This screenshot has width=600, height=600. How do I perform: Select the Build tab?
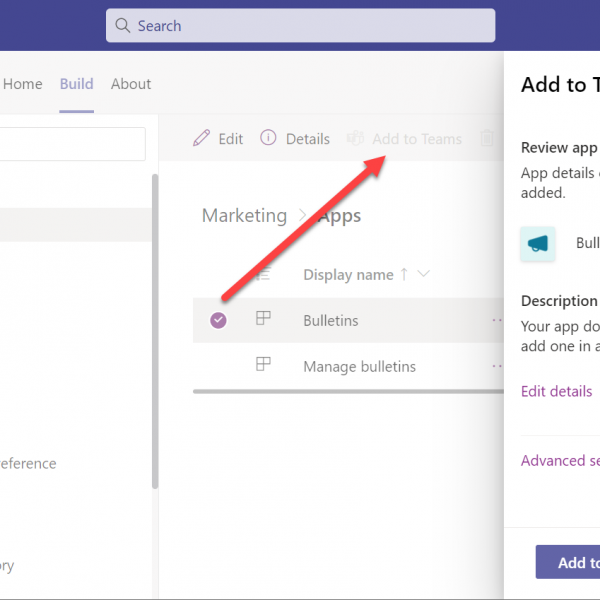point(76,84)
